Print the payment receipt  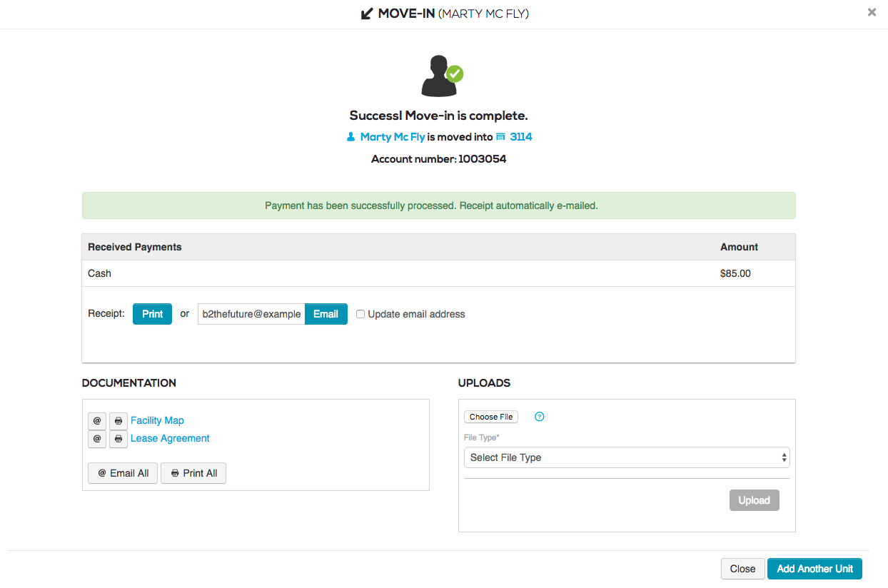152,314
